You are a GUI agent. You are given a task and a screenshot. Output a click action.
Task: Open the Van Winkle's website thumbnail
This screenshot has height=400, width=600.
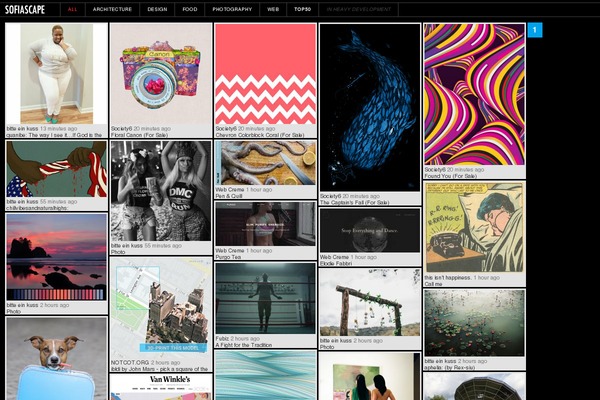[161, 387]
